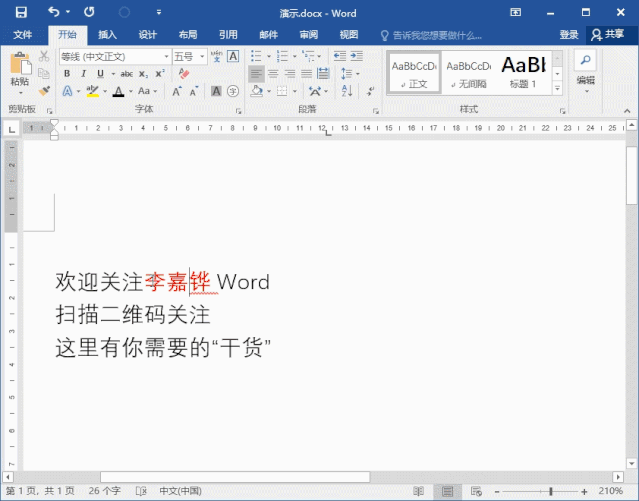Click the numbered list icon
Viewport: 639px width, 501px height.
282,56
